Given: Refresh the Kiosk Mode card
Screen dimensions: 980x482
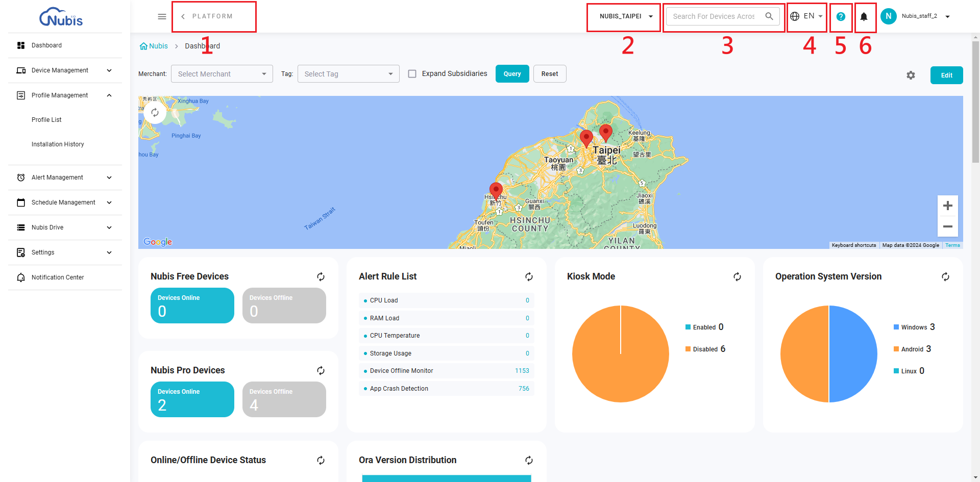Looking at the screenshot, I should pyautogui.click(x=737, y=276).
